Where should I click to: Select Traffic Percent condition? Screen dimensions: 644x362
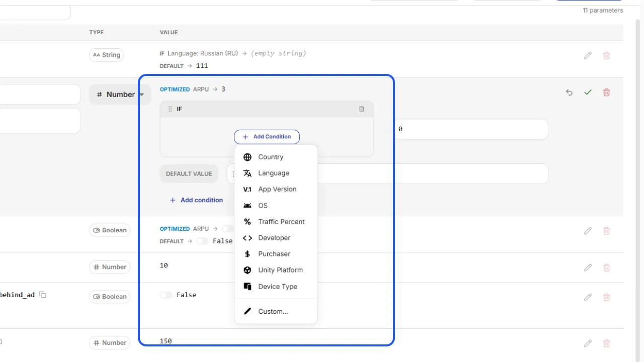[276, 222]
